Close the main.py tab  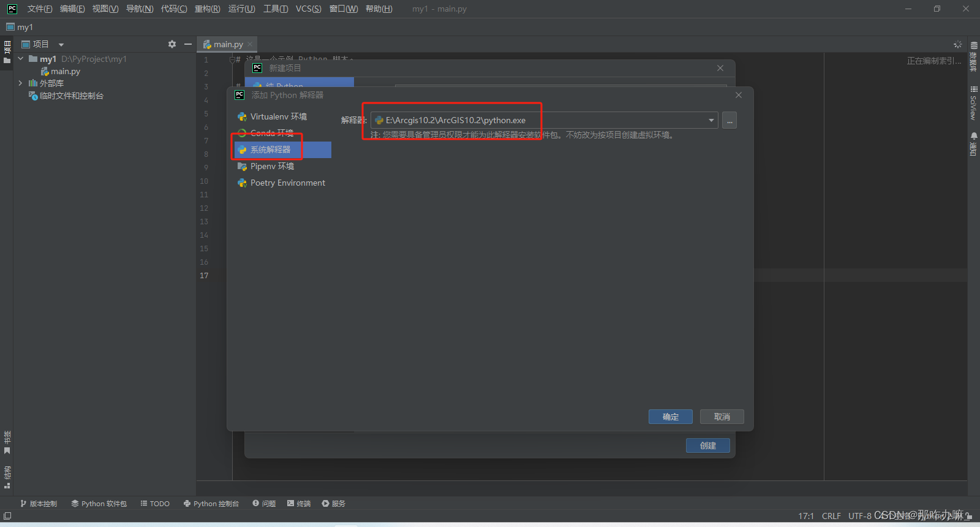250,44
